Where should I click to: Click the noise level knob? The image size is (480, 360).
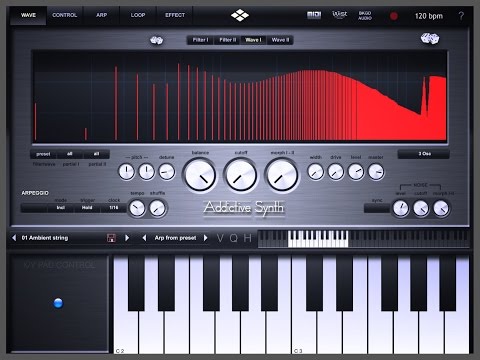[401, 208]
